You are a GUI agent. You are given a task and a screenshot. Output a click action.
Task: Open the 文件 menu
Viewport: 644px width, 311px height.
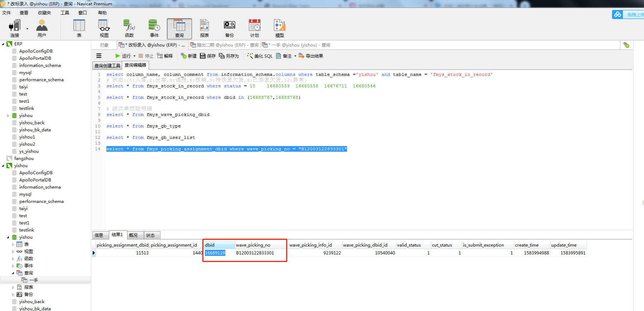(x=6, y=13)
